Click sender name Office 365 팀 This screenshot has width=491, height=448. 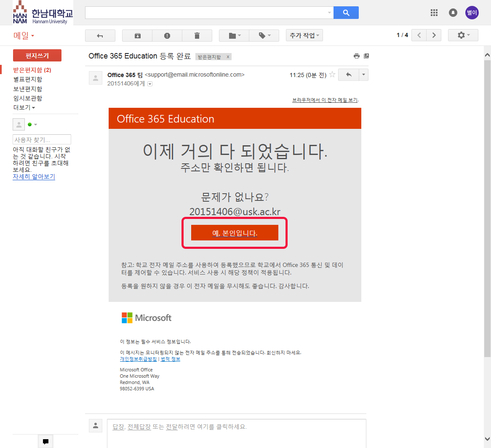125,75
